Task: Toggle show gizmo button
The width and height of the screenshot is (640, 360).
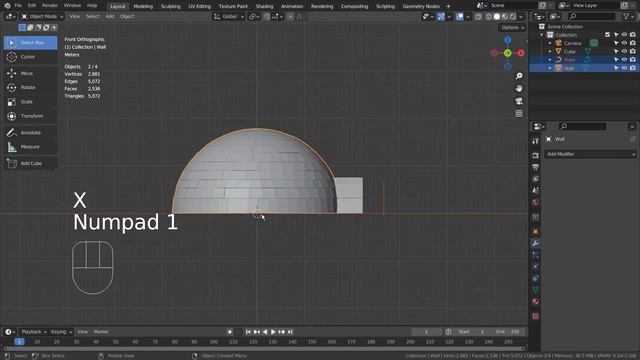Action: [441, 17]
